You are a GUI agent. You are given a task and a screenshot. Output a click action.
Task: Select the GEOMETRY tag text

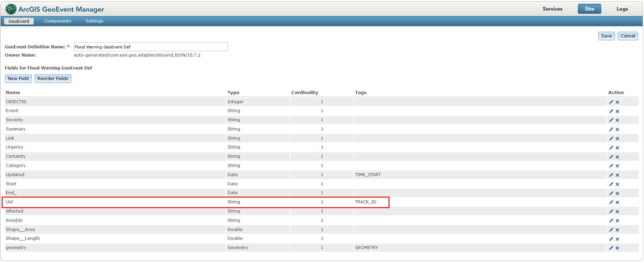[367, 248]
